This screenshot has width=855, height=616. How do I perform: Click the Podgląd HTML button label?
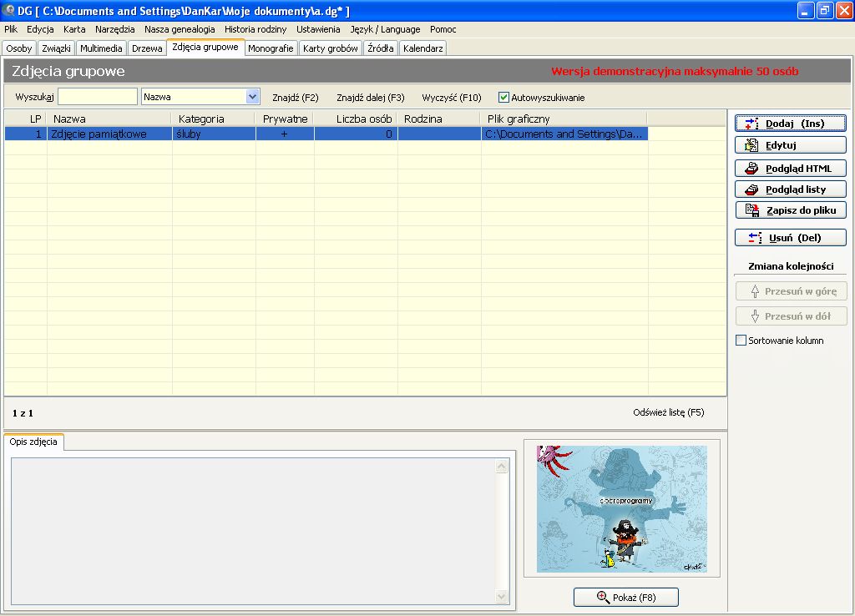pos(798,169)
